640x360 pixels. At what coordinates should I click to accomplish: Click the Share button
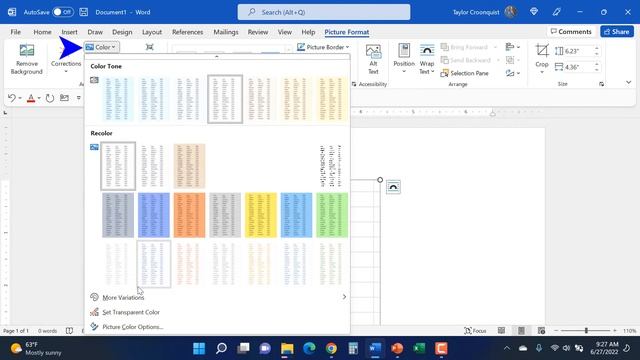(617, 31)
